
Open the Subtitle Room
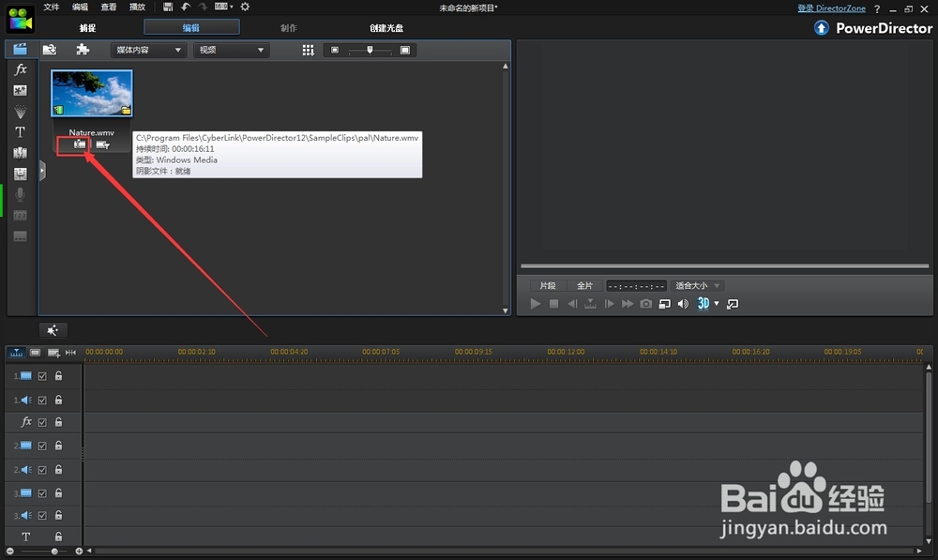pos(21,236)
